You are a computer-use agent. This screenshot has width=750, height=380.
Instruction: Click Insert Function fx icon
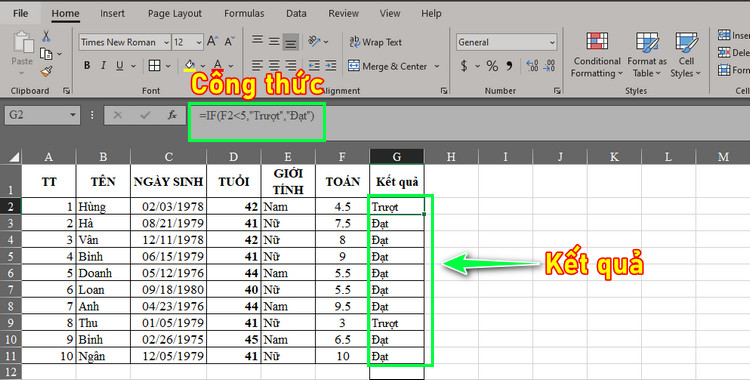click(x=172, y=115)
